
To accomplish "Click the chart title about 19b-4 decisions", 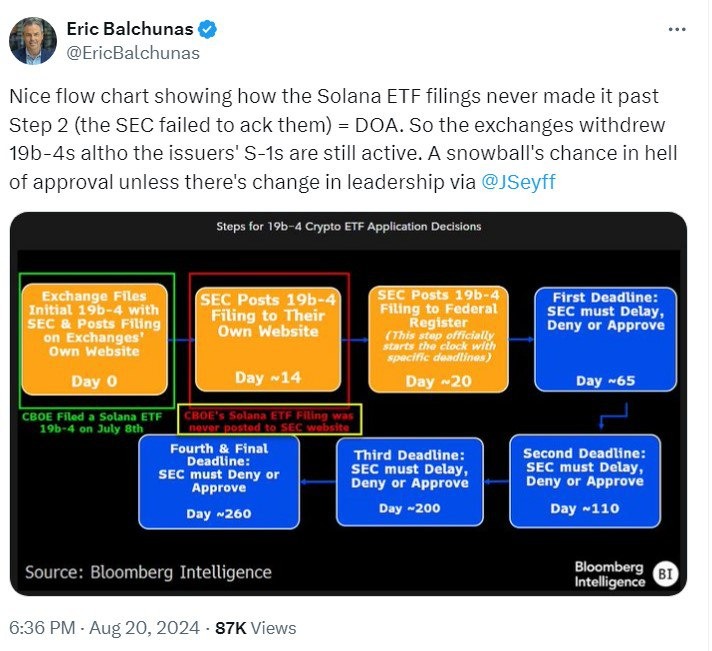I will coord(348,227).
